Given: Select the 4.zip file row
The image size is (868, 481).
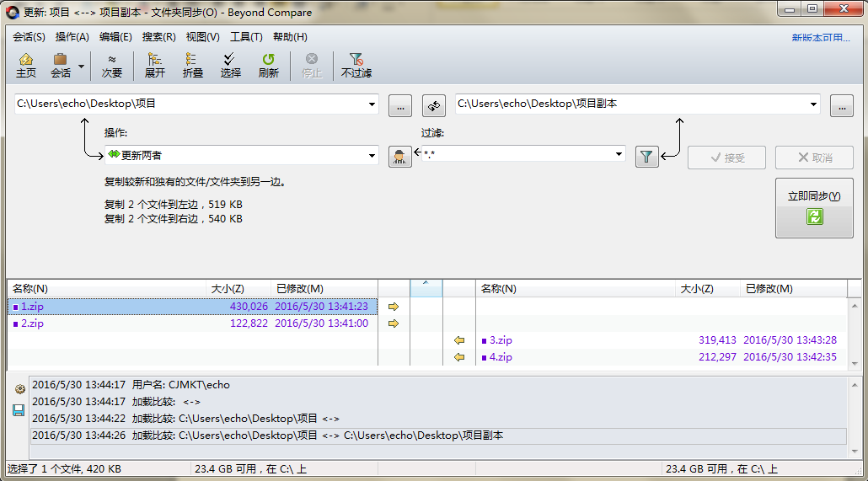Looking at the screenshot, I should pos(662,357).
